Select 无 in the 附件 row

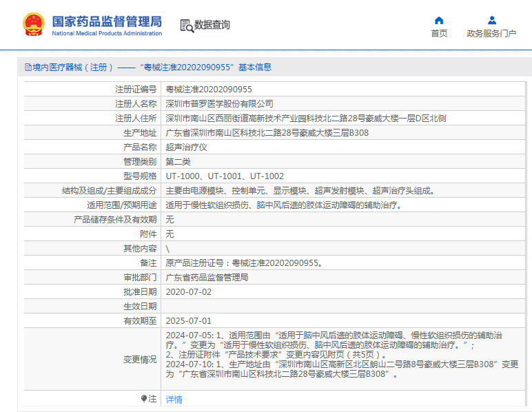point(170,234)
